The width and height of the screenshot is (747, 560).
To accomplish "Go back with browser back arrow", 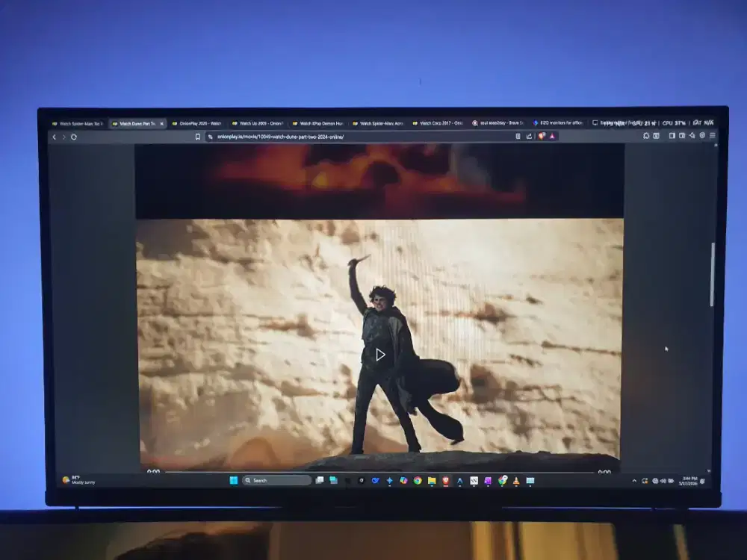I will coord(55,137).
